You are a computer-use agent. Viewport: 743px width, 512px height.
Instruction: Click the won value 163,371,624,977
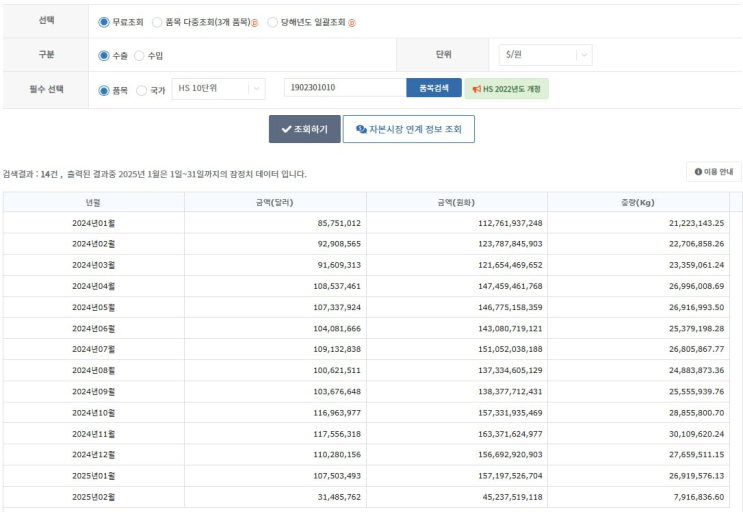point(510,434)
